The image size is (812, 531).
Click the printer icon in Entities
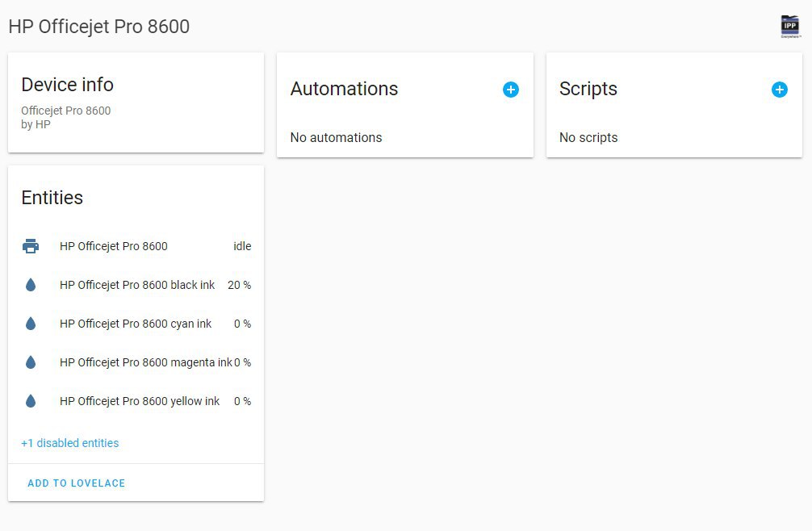pos(31,246)
